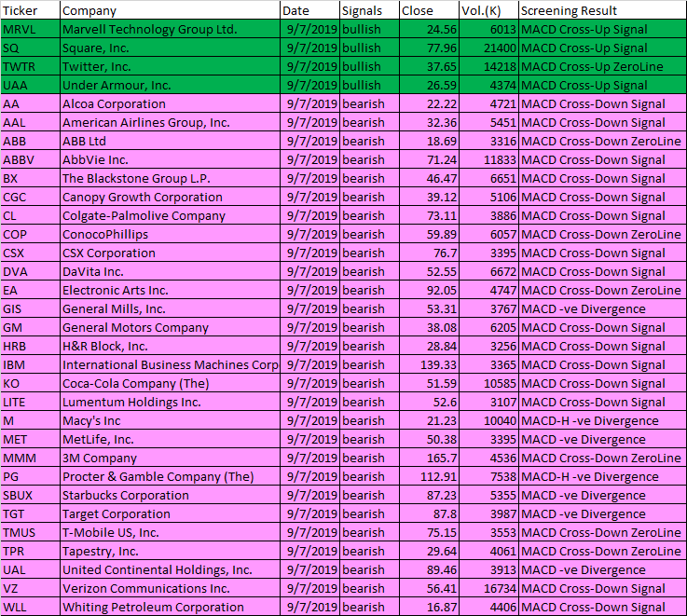Click the AAL ticker cell
The width and height of the screenshot is (687, 616).
30,122
